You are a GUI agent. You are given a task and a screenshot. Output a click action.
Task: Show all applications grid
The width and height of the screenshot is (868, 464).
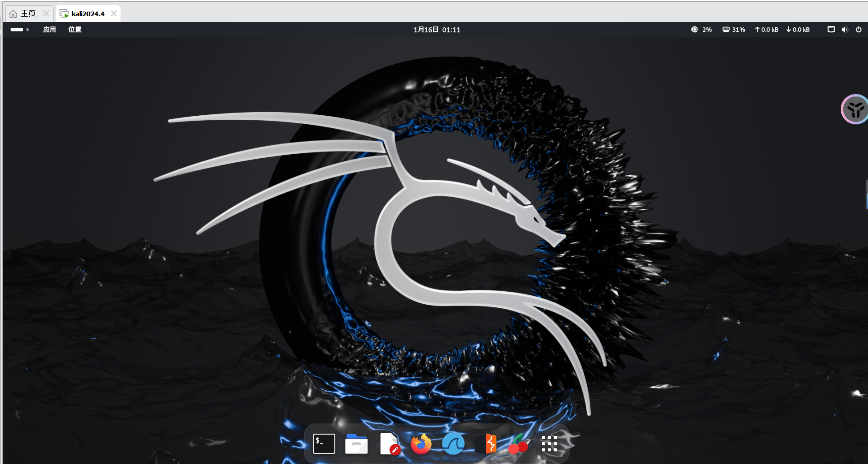pyautogui.click(x=549, y=444)
